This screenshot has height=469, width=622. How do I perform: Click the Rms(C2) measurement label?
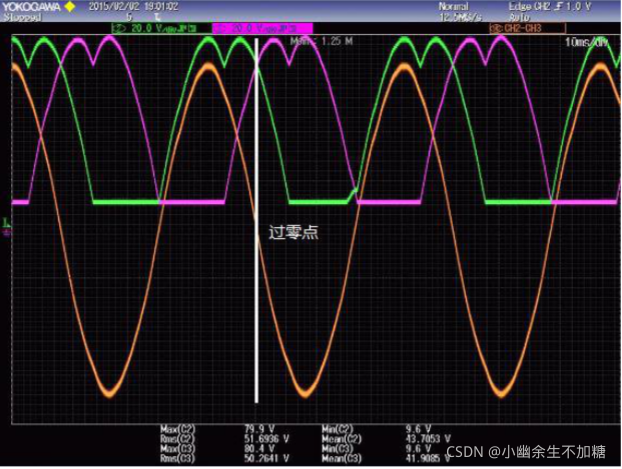pos(178,439)
